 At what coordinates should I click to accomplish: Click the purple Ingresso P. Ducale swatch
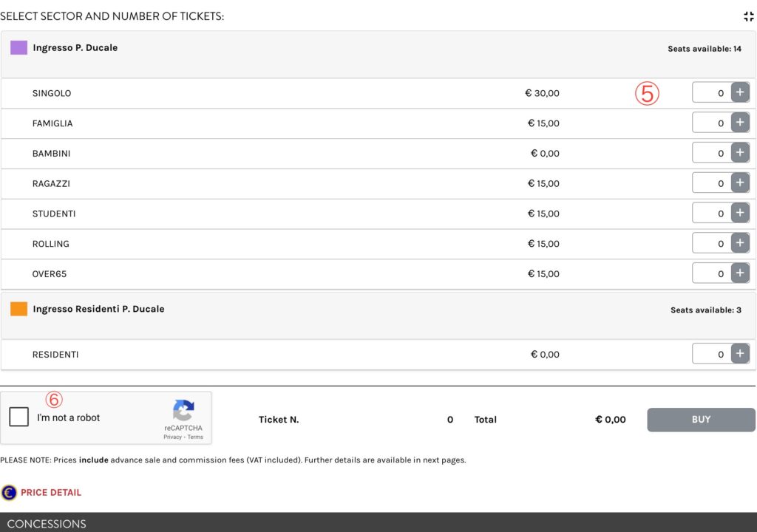click(18, 48)
